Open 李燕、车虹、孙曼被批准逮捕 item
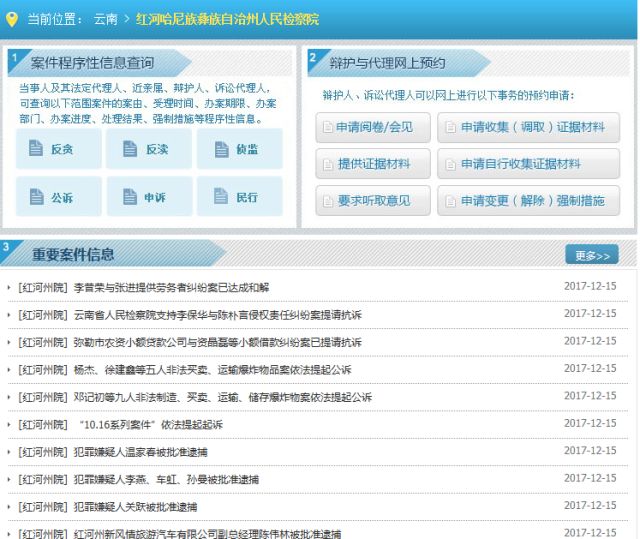 point(166,479)
